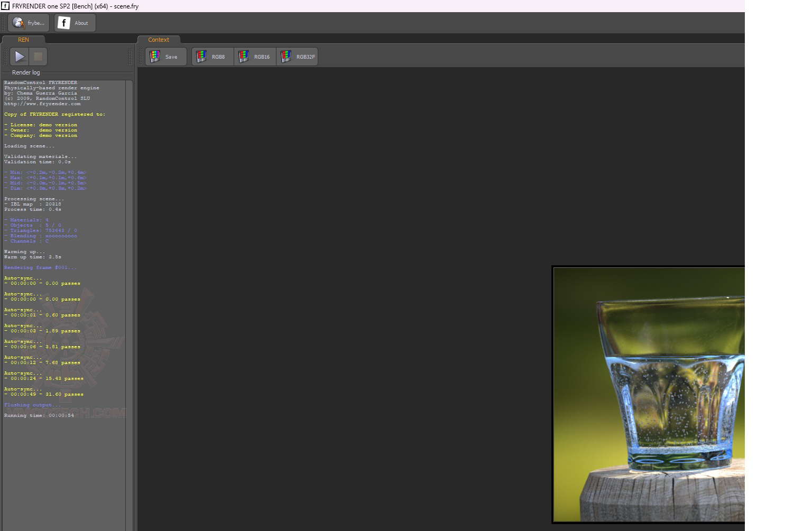Viewport: 812px width, 531px height.
Task: Select the 'Warm up time: 3.5s' line
Action: [x=33, y=257]
